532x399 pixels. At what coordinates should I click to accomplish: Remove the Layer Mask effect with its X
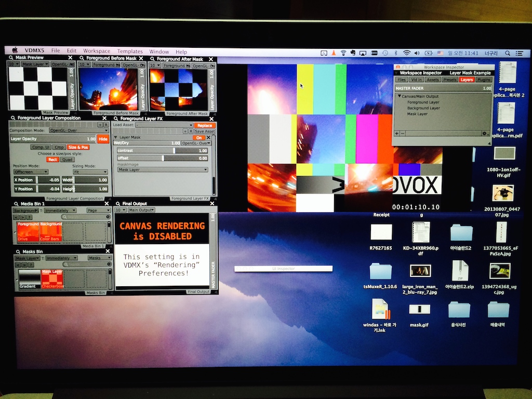pos(208,138)
